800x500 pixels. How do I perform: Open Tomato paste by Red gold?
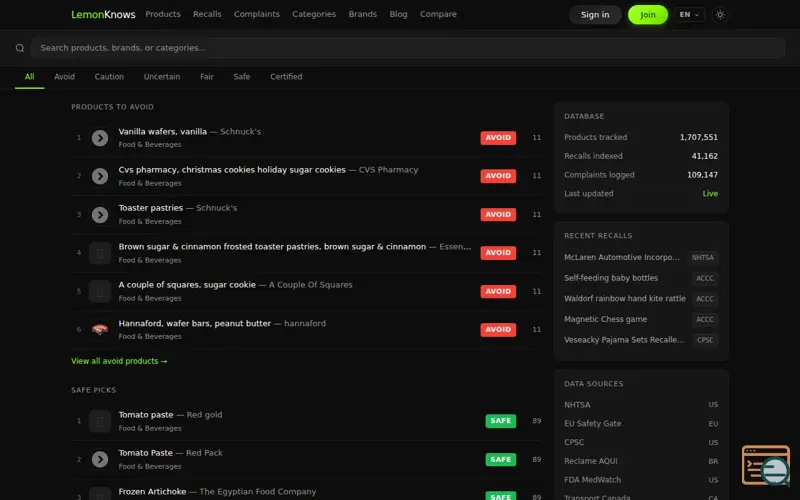(x=146, y=415)
